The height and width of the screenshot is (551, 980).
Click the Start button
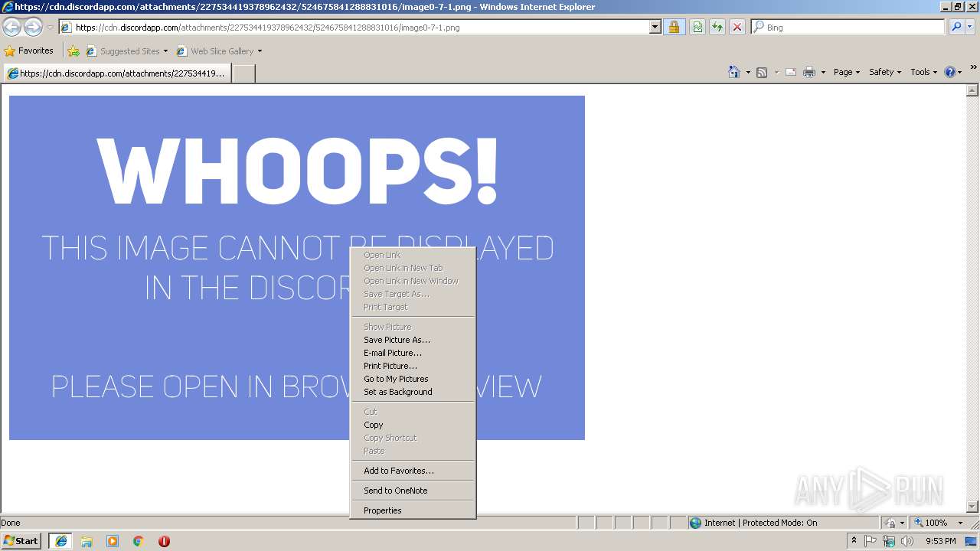pyautogui.click(x=21, y=541)
